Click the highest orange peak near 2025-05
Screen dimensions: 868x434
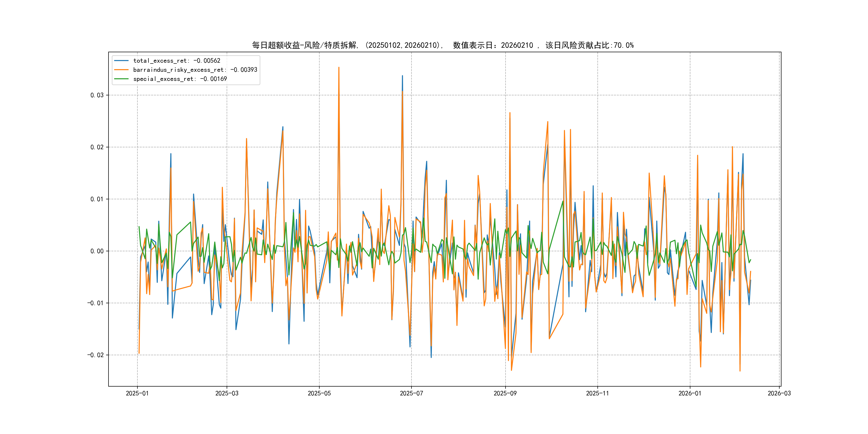[x=339, y=68]
